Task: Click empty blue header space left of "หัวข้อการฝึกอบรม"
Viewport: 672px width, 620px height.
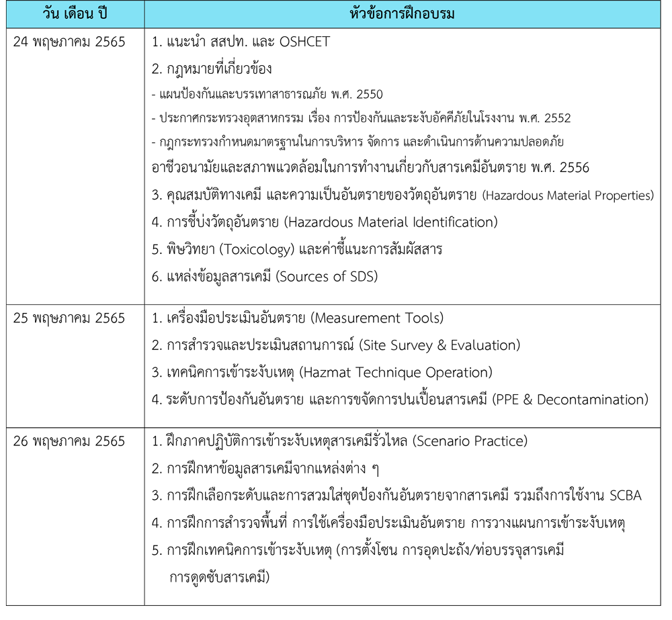Action: [x=242, y=14]
